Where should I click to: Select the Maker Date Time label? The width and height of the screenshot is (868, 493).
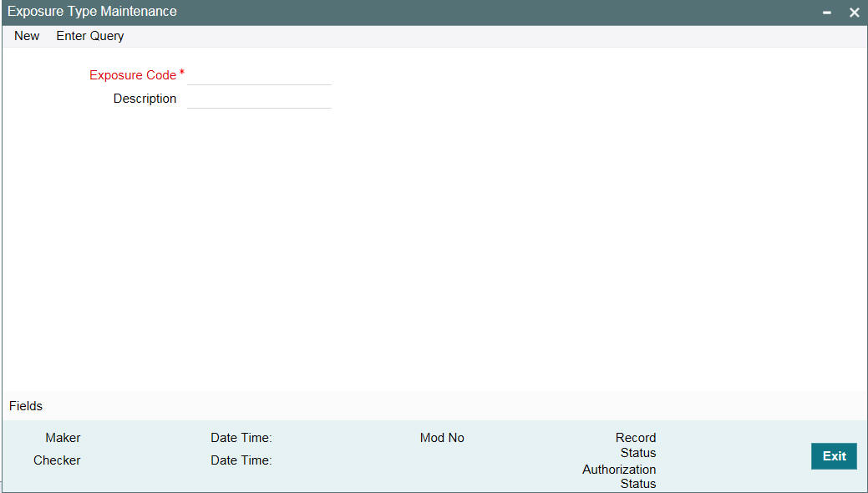241,438
